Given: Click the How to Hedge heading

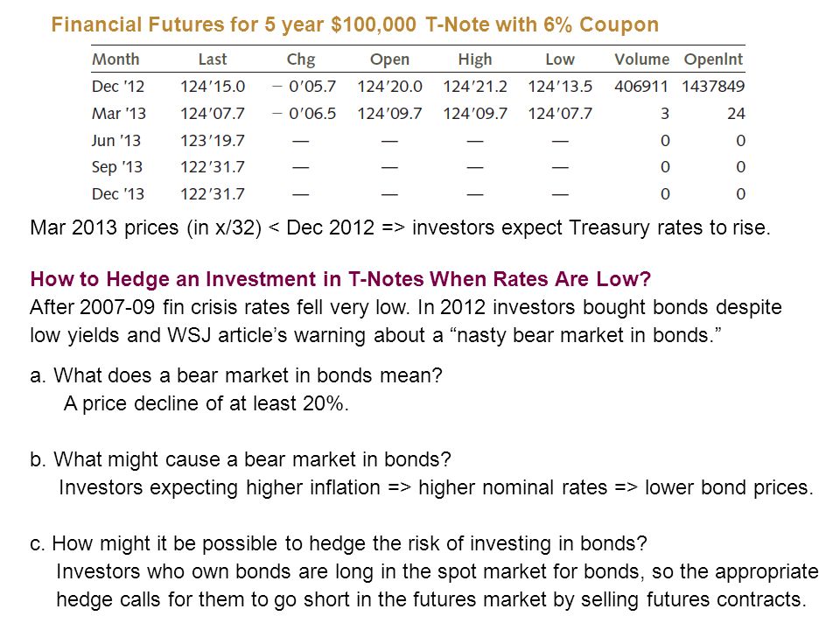Looking at the screenshot, I should tap(340, 279).
